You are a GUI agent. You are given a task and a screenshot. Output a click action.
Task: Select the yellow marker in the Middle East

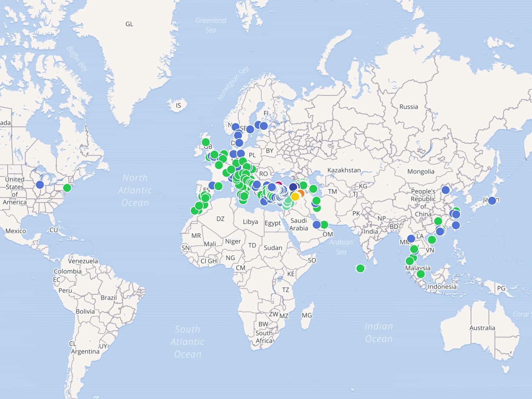[x=295, y=197]
